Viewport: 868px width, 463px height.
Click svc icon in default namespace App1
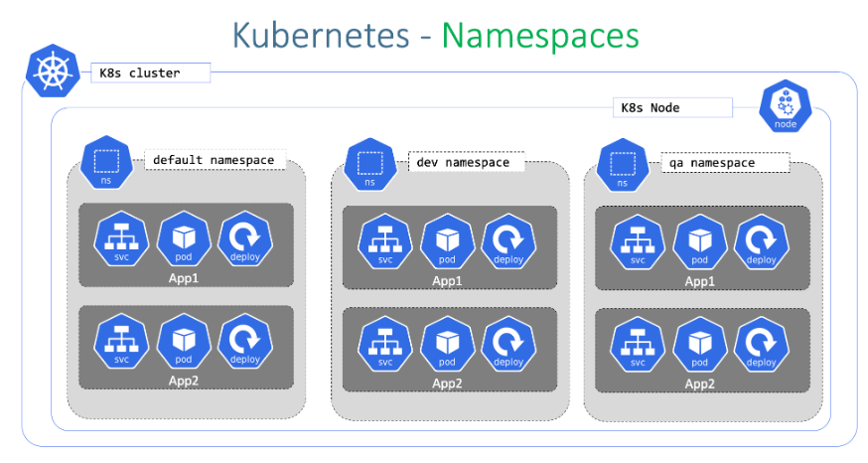pyautogui.click(x=122, y=239)
